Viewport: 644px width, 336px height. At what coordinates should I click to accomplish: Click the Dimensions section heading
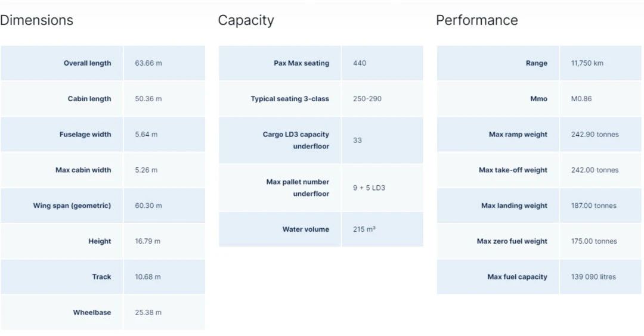(x=36, y=20)
